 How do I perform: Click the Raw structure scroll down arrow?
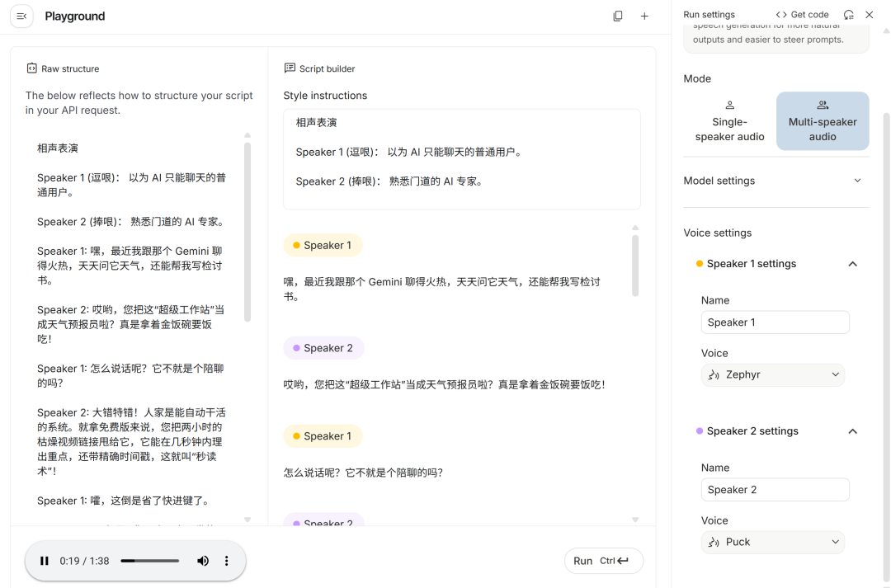[x=247, y=520]
